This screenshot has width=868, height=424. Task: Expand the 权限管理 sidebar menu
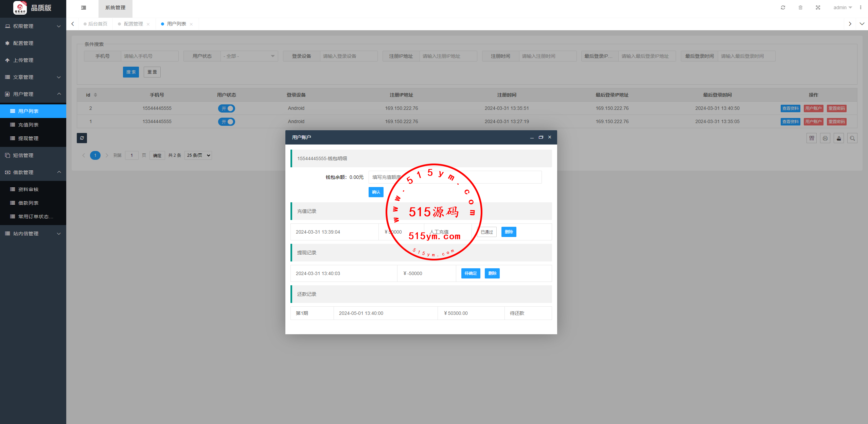coord(33,26)
